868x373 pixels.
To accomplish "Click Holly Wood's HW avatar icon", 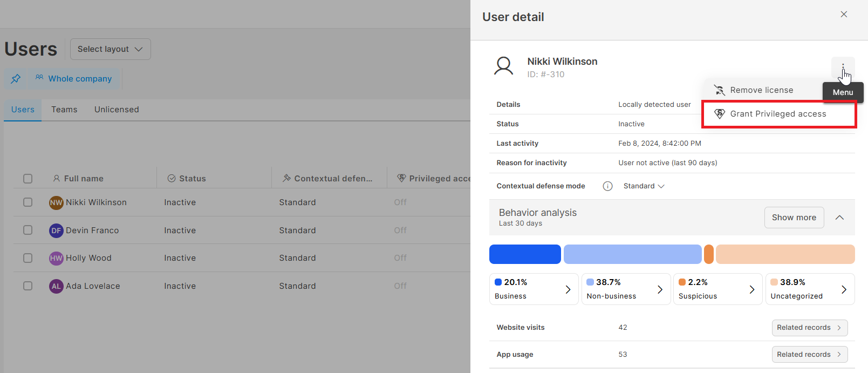I will click(56, 258).
